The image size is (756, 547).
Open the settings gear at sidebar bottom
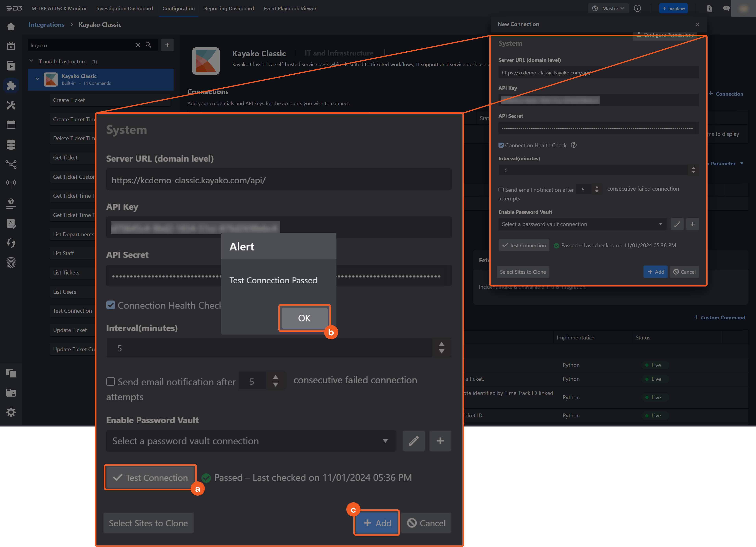[11, 412]
